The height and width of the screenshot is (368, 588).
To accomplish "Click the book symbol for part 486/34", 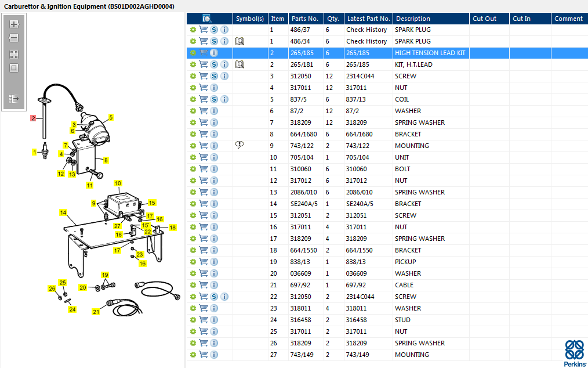I will pos(239,41).
